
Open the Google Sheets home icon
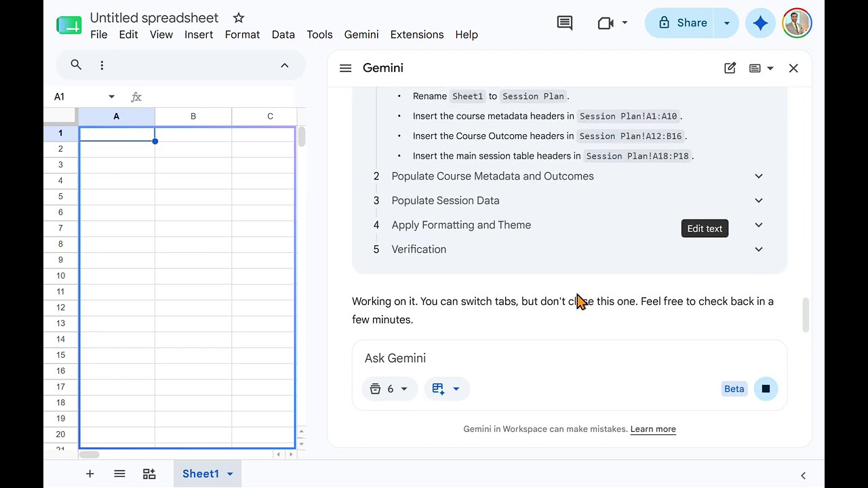69,25
